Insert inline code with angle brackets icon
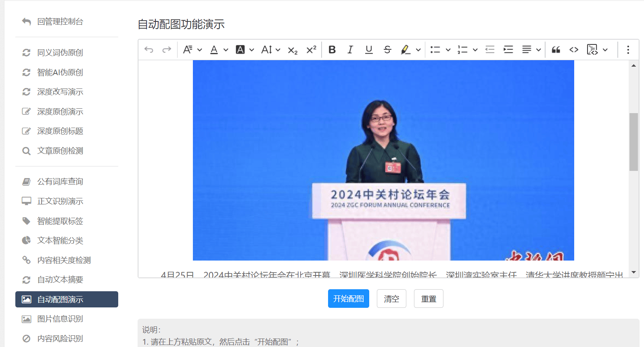Image resolution: width=644 pixels, height=347 pixels. [574, 50]
